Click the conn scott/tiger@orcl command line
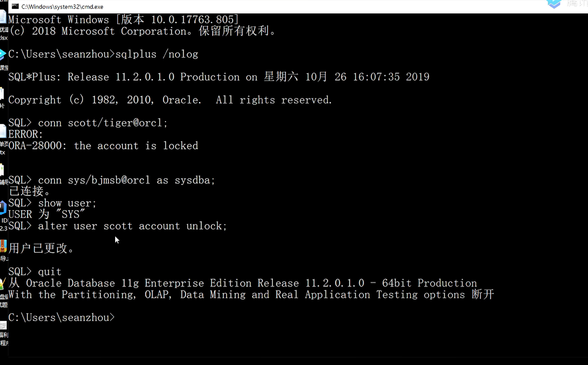 coord(103,123)
